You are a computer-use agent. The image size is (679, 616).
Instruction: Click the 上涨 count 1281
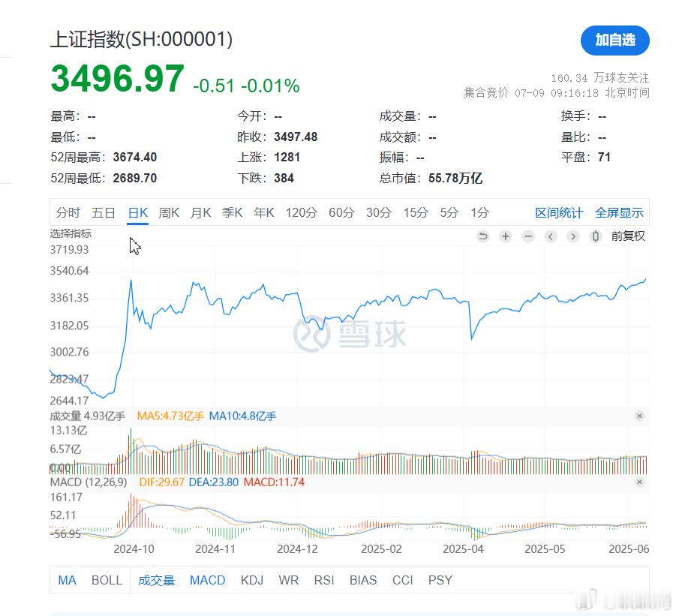pos(287,157)
